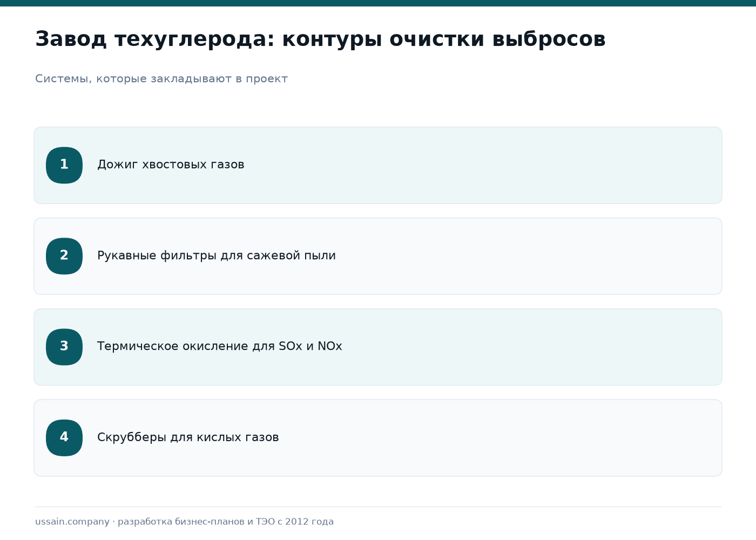The height and width of the screenshot is (540, 756).
Task: Select 'Рукавные фильтры для сажевой пыли' text
Action: tap(217, 255)
